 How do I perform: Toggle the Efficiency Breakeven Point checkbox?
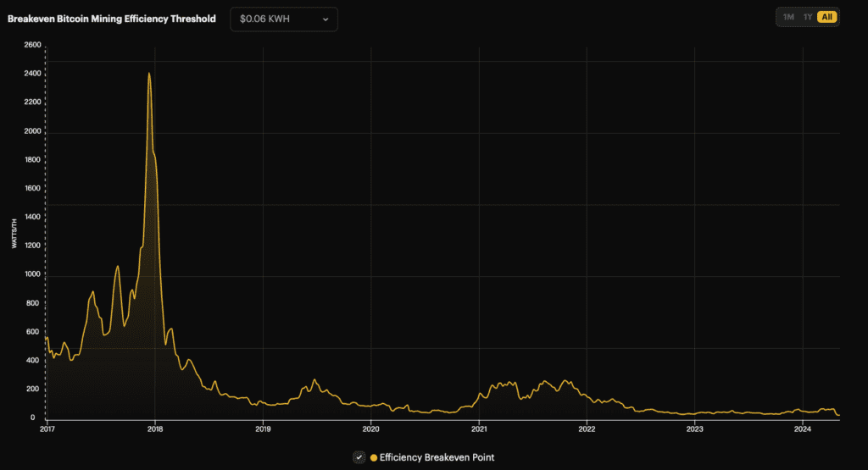click(359, 457)
